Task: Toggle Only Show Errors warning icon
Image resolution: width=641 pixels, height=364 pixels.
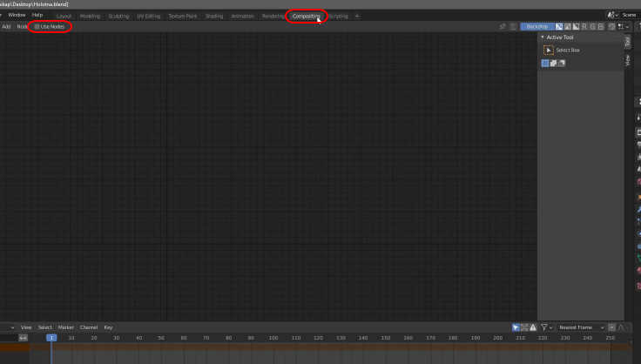Action: 533,327
